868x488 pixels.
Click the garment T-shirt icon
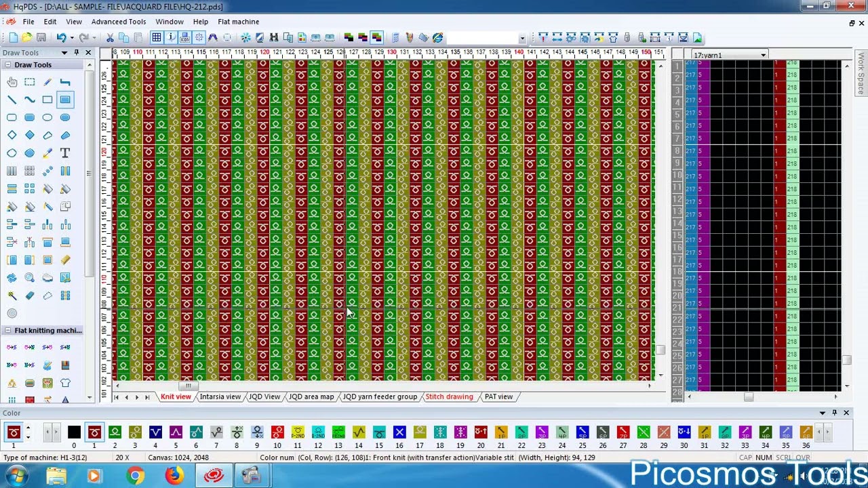click(65, 383)
